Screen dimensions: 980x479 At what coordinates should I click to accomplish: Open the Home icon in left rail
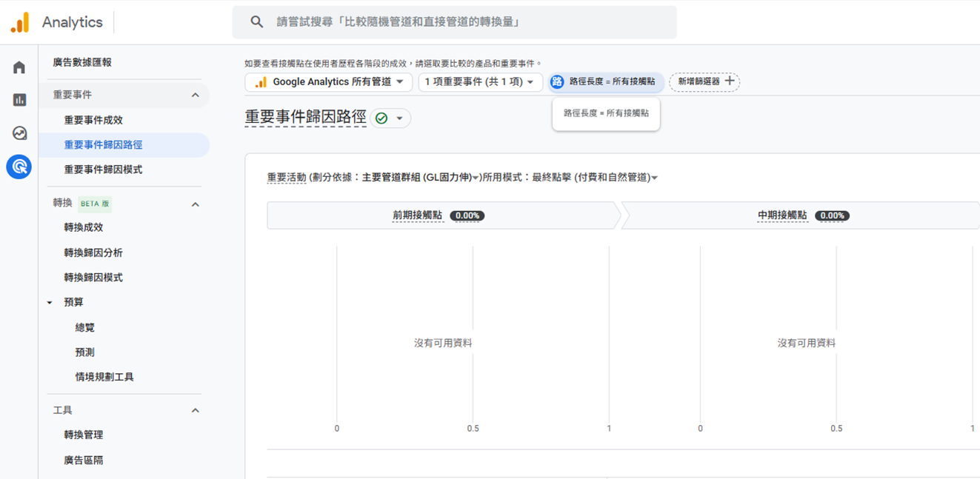[x=19, y=67]
